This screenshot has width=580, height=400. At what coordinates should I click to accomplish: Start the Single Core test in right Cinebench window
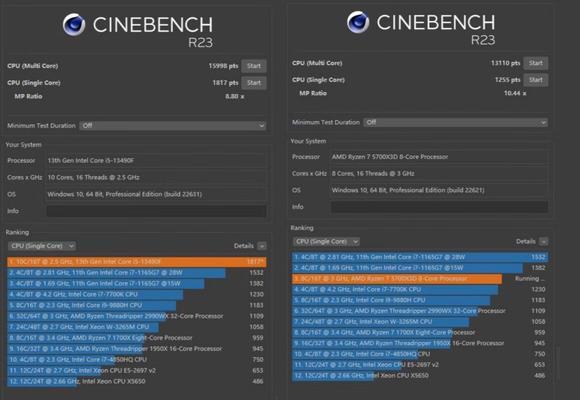click(x=536, y=80)
